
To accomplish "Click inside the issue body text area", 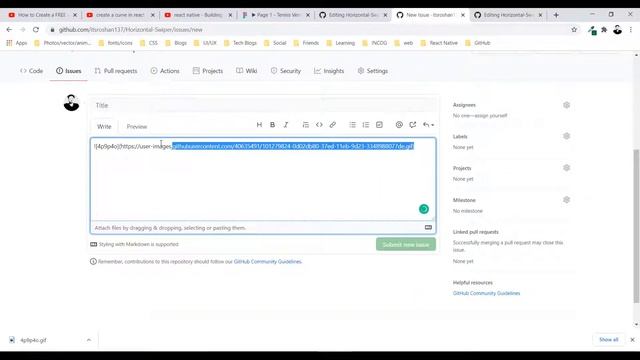I will (263, 179).
